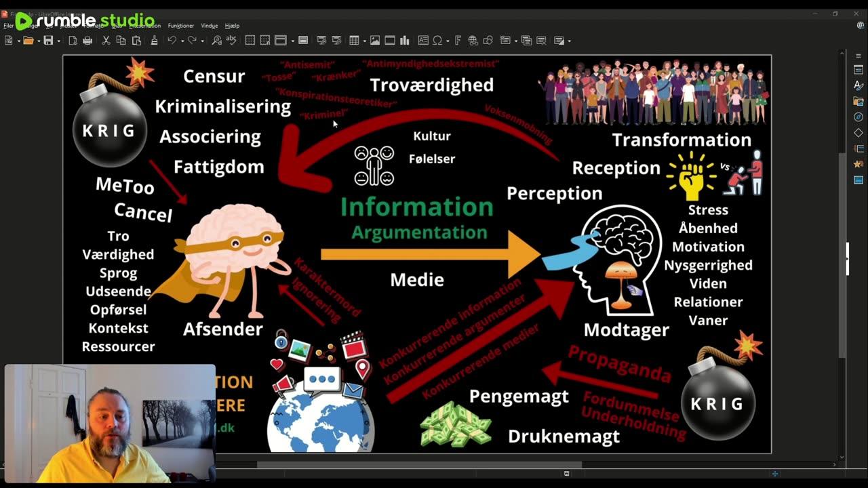Open the sidebar Gallery panel
Image resolution: width=868 pixels, height=488 pixels.
pyautogui.click(x=859, y=102)
